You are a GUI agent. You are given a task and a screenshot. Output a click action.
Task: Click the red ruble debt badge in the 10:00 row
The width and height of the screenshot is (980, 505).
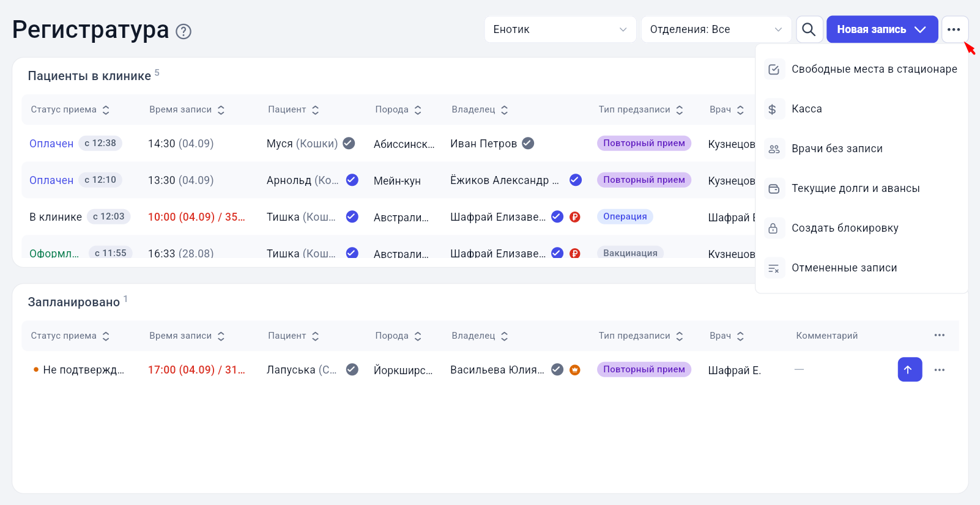click(x=575, y=216)
